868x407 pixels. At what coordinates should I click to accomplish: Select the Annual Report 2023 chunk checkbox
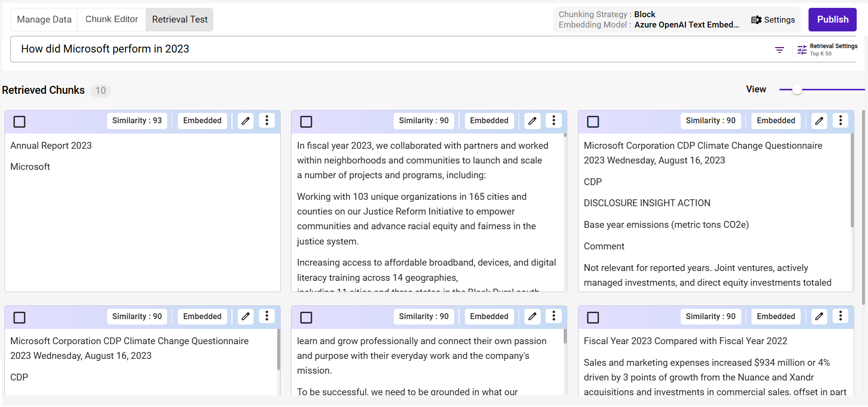[20, 122]
